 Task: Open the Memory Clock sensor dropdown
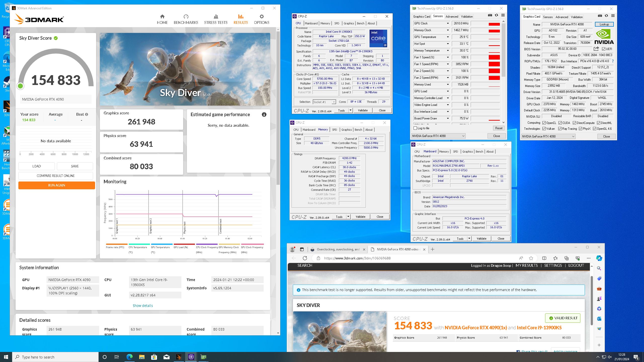[x=448, y=30]
